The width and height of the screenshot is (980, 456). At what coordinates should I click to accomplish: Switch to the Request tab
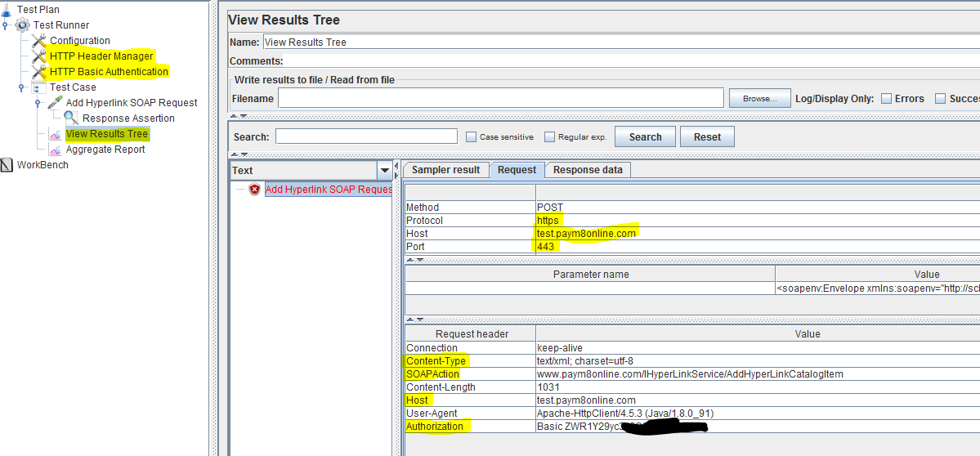tap(517, 170)
